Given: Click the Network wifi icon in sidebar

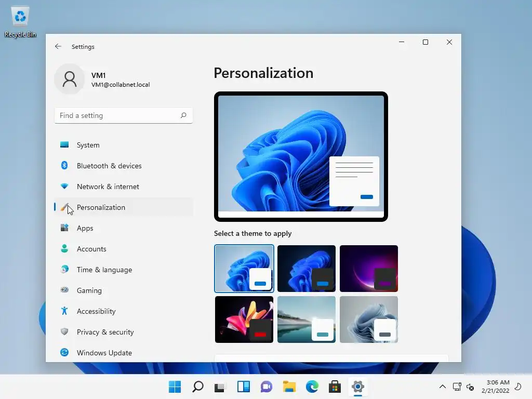Looking at the screenshot, I should pyautogui.click(x=64, y=187).
